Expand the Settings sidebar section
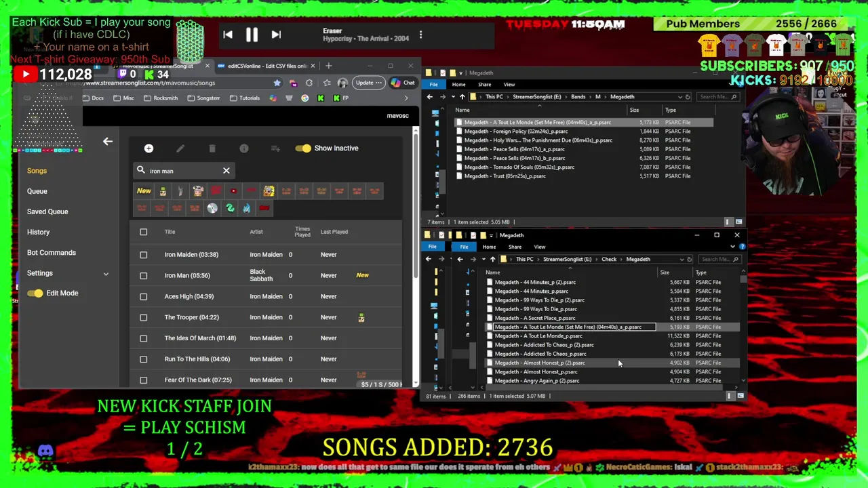 pos(106,274)
